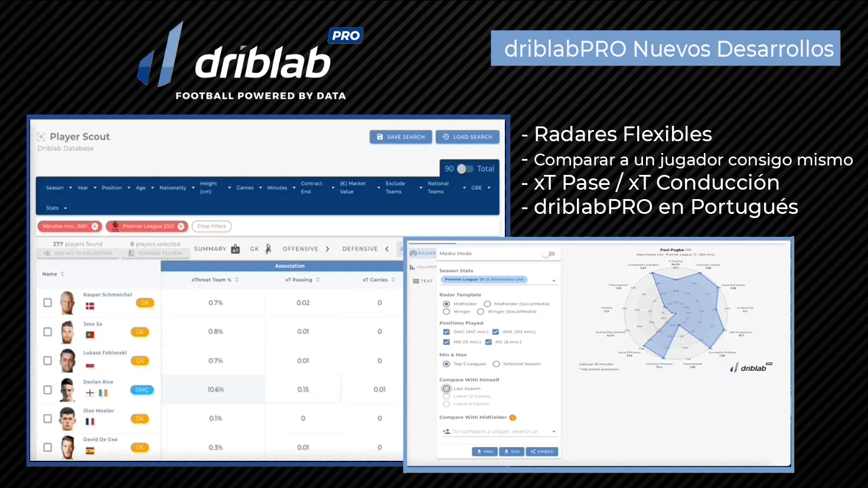Tick the checkbox for Kasper Schmeichel
Screen dimensions: 868x488
[48, 302]
